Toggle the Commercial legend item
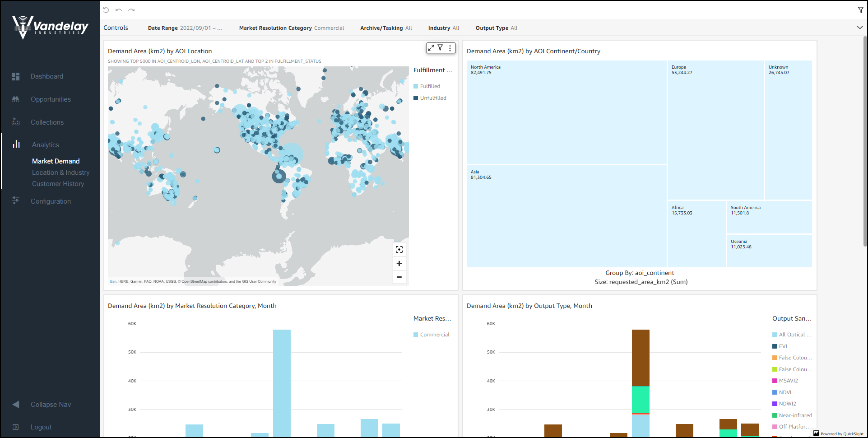 432,335
